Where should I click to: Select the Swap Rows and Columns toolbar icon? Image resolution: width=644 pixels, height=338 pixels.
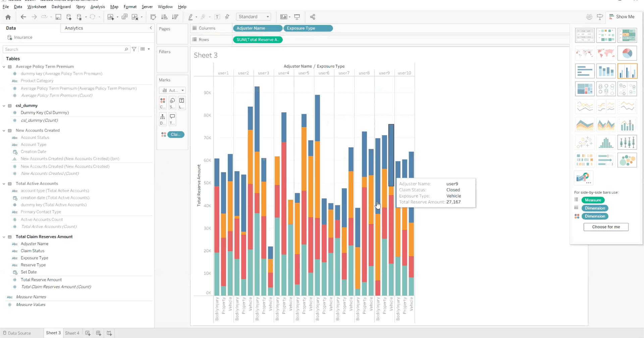(x=153, y=17)
